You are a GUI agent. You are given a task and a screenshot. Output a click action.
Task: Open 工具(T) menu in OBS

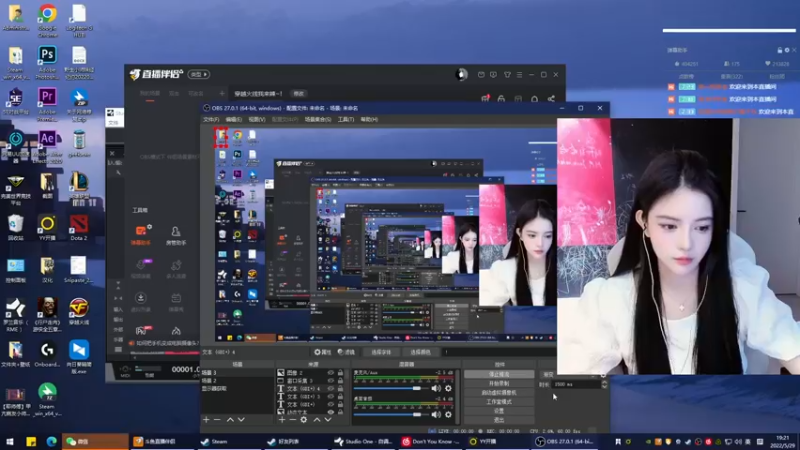point(345,119)
